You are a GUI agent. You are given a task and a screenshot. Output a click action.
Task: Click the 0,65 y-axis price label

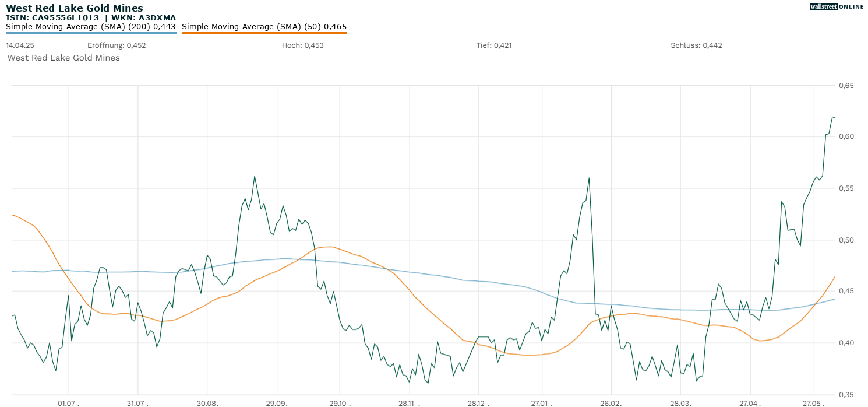point(846,86)
